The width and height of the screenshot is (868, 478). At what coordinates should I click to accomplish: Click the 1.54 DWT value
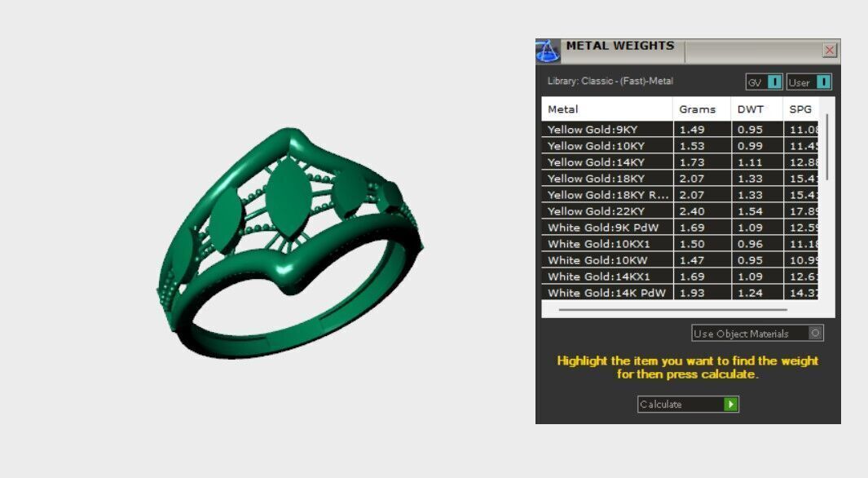coord(750,211)
